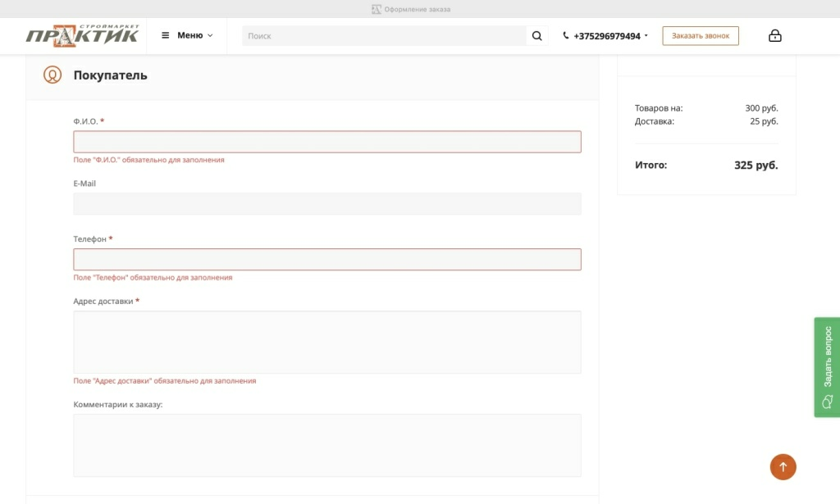Click the phone handset icon
Image resolution: width=840 pixels, height=504 pixels.
[566, 36]
